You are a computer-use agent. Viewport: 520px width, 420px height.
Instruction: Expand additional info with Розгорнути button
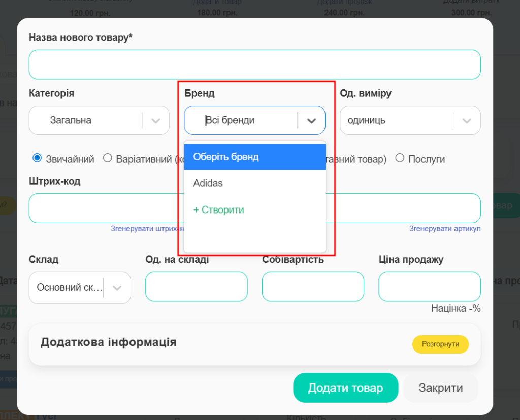pyautogui.click(x=440, y=344)
